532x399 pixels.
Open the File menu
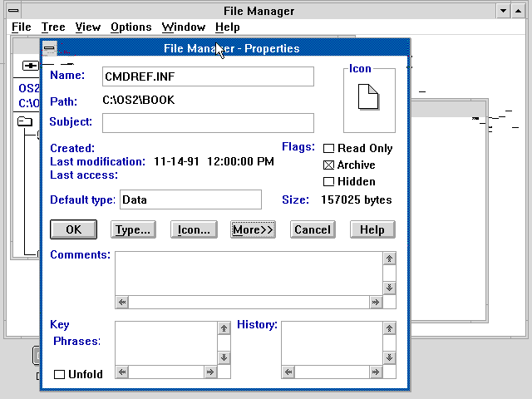pos(22,27)
